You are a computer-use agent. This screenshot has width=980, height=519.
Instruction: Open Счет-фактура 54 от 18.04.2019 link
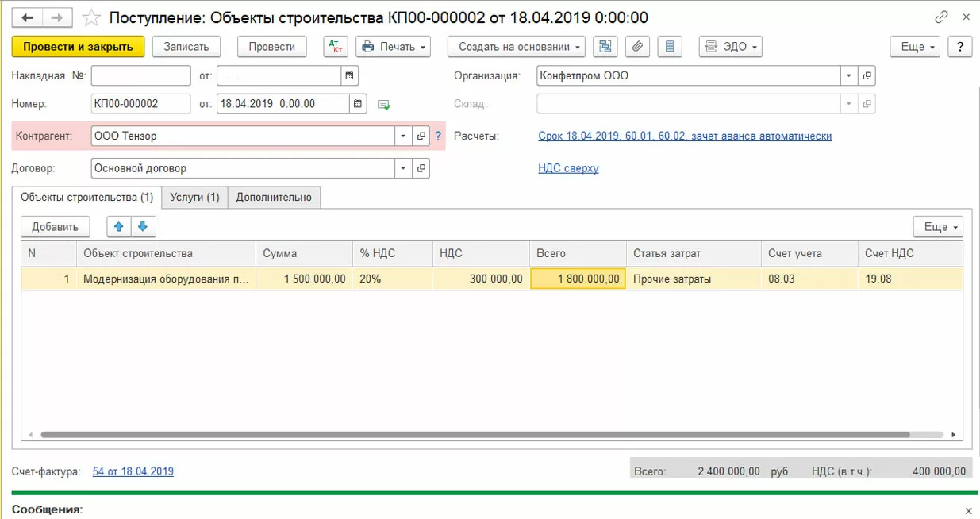(133, 471)
